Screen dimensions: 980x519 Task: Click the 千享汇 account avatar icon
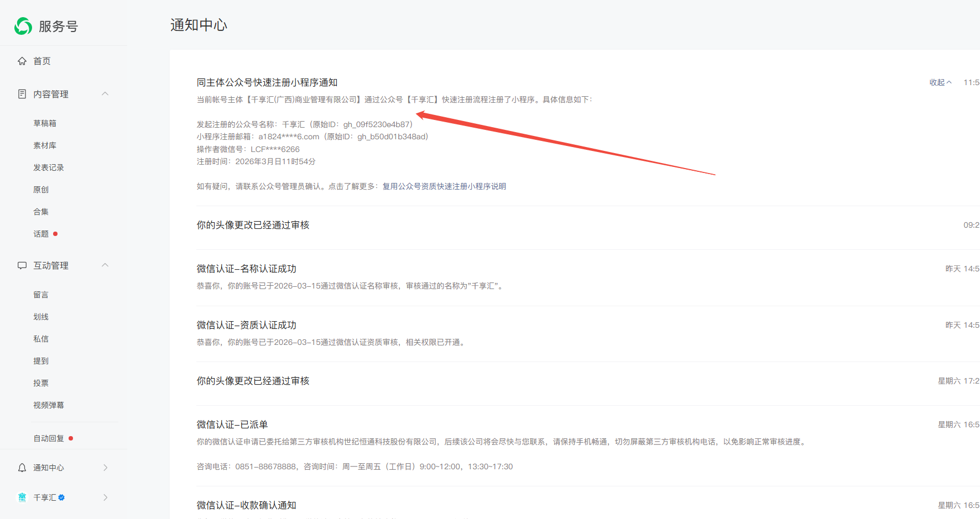[22, 497]
